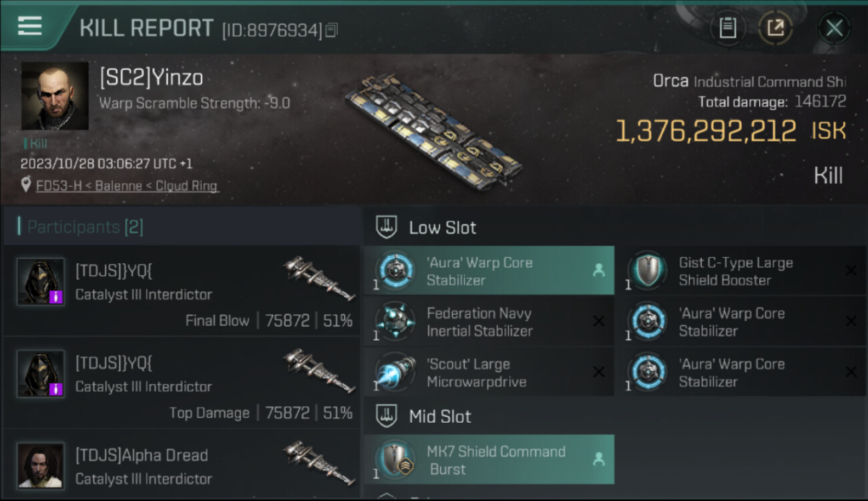Select the Federation Navy Inertial Stabilizer icon
The width and height of the screenshot is (868, 501).
[395, 321]
